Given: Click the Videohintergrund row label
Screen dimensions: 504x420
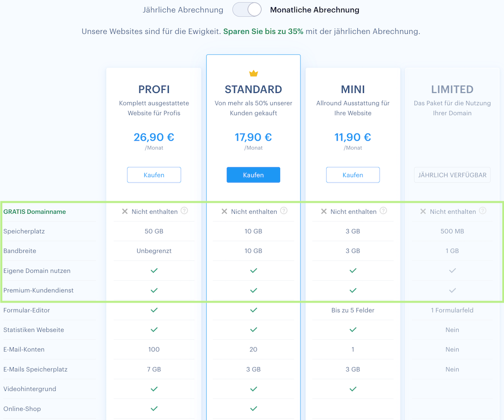Looking at the screenshot, I should point(30,389).
